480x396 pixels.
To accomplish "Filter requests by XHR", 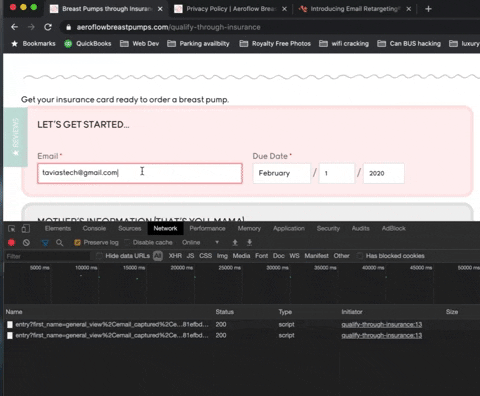I will point(175,256).
